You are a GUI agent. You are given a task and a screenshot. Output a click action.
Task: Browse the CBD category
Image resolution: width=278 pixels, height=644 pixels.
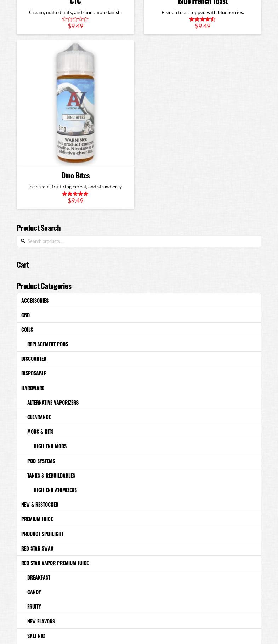click(25, 315)
